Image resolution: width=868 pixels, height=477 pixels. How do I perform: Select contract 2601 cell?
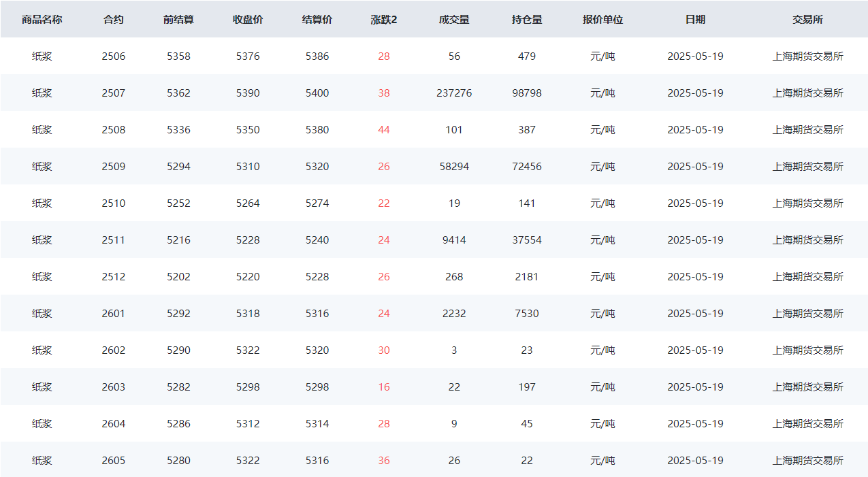pyautogui.click(x=114, y=314)
